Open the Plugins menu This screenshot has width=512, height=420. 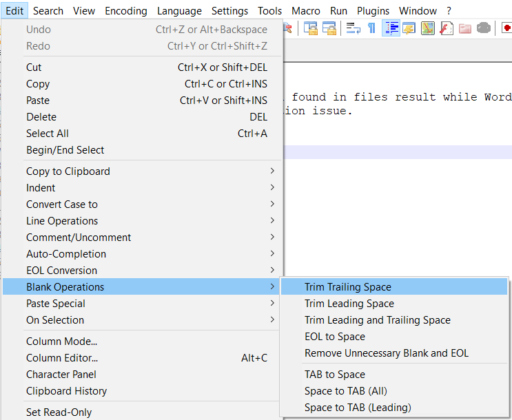point(373,11)
